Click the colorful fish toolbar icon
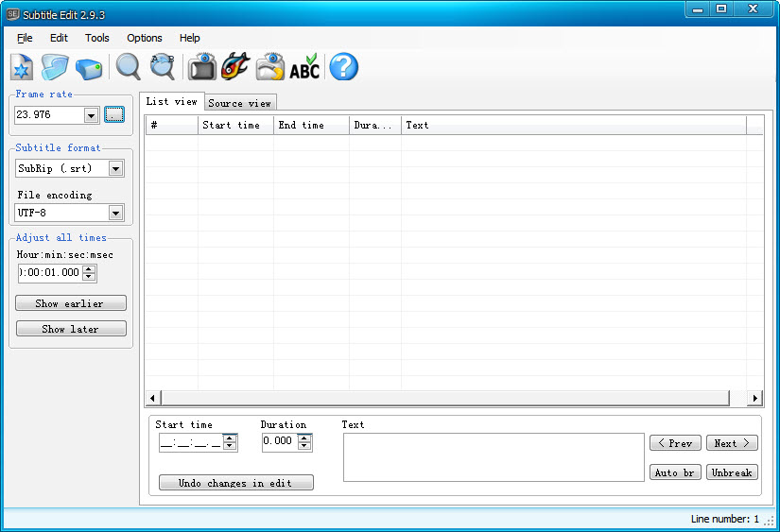This screenshot has height=532, width=780. pos(235,66)
